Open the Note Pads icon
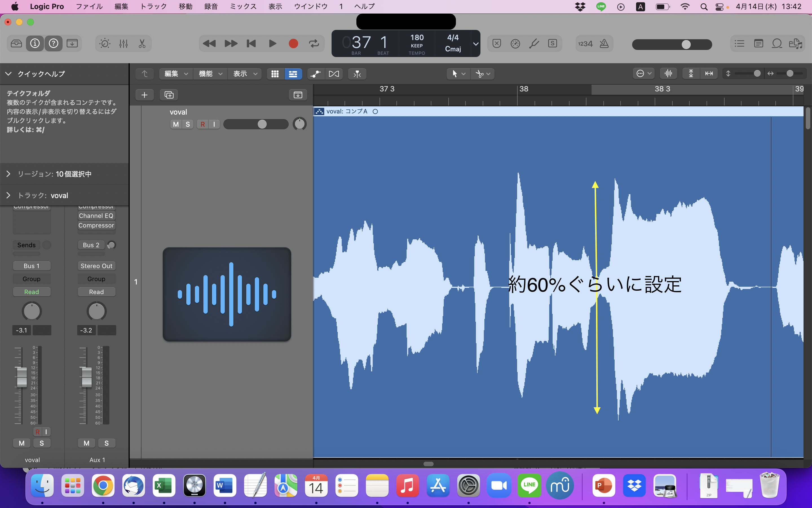Screen dimensions: 812x508 pyautogui.click(x=758, y=44)
